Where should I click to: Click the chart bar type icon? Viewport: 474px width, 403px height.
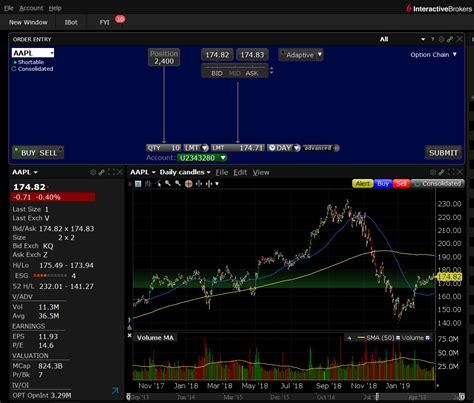[148, 184]
